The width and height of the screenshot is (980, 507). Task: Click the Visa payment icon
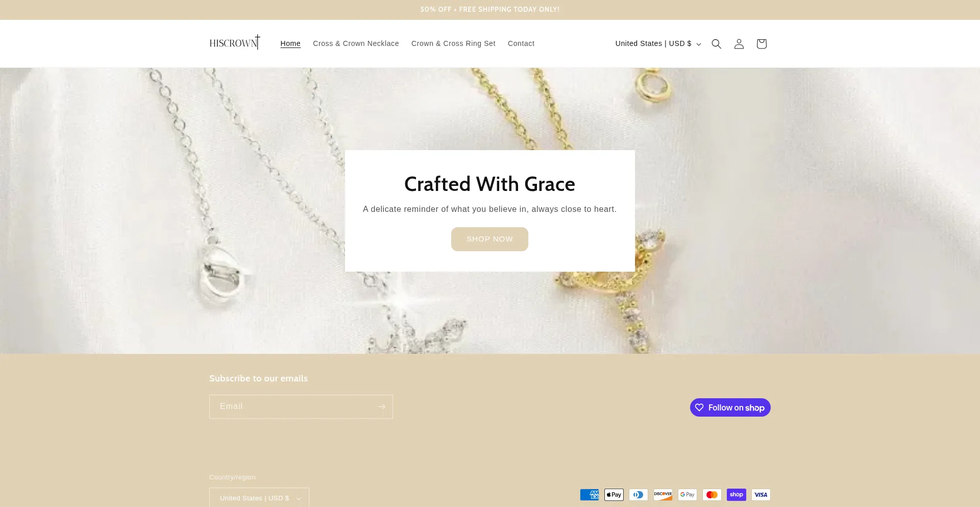click(761, 495)
